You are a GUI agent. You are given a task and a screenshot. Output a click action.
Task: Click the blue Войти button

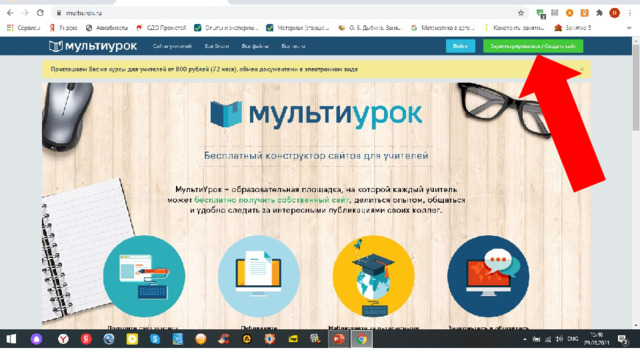(x=460, y=46)
